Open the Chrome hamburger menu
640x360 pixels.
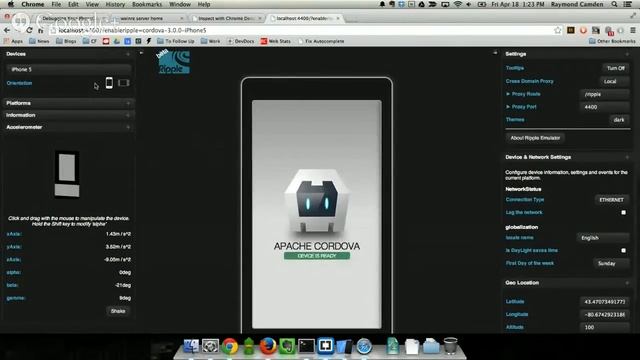coord(633,30)
